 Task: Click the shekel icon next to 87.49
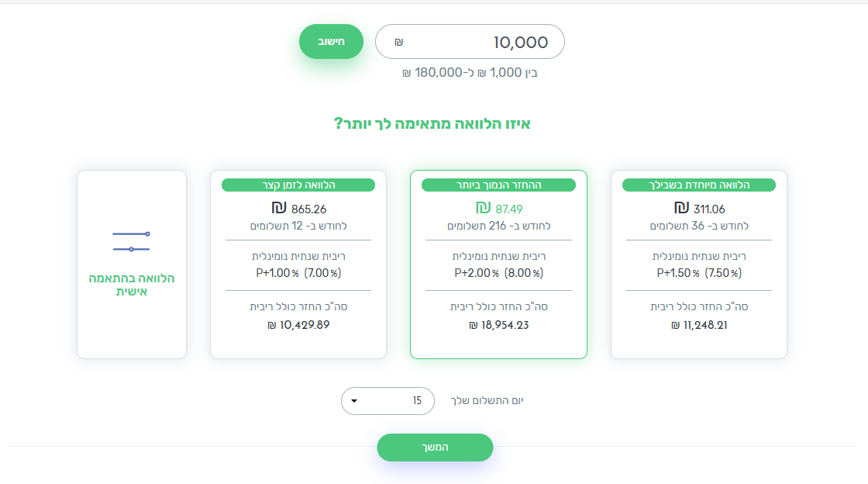pos(484,208)
